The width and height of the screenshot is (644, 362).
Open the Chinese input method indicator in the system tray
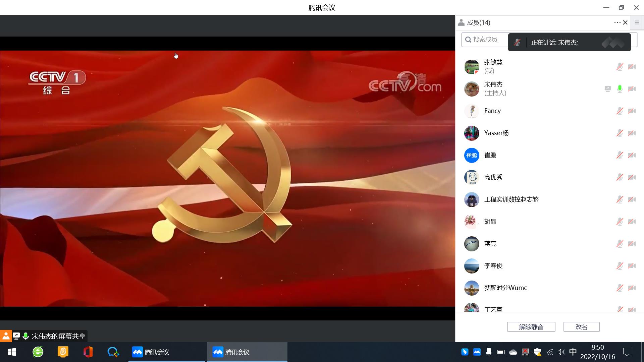[573, 352]
